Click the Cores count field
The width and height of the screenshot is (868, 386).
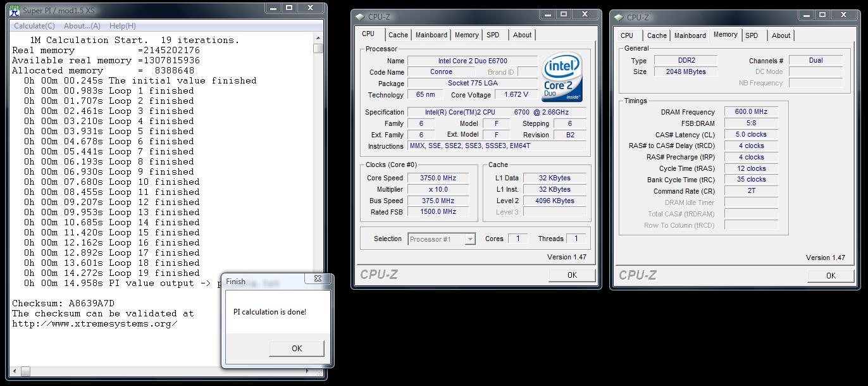click(518, 239)
